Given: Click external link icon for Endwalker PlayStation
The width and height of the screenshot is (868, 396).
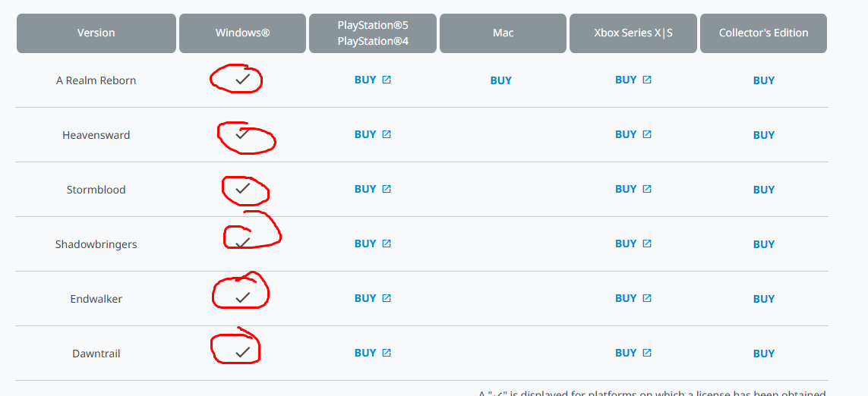Looking at the screenshot, I should coord(387,298).
